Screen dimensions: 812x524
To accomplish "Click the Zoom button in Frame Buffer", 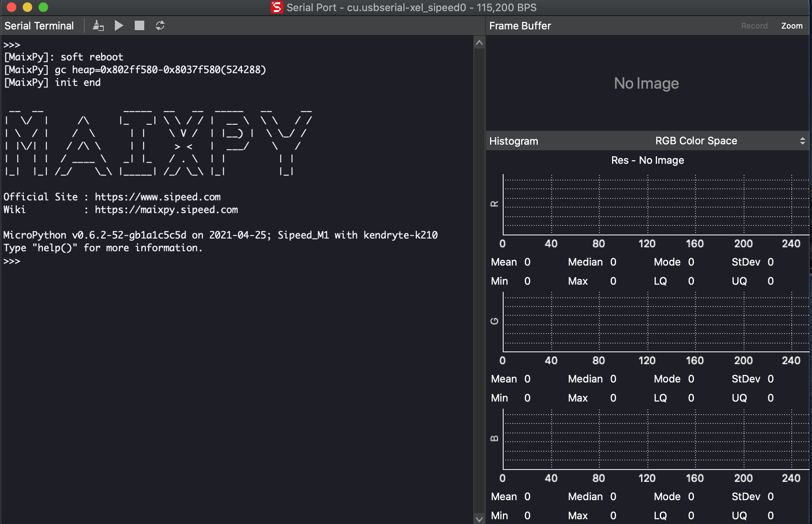I will [791, 26].
